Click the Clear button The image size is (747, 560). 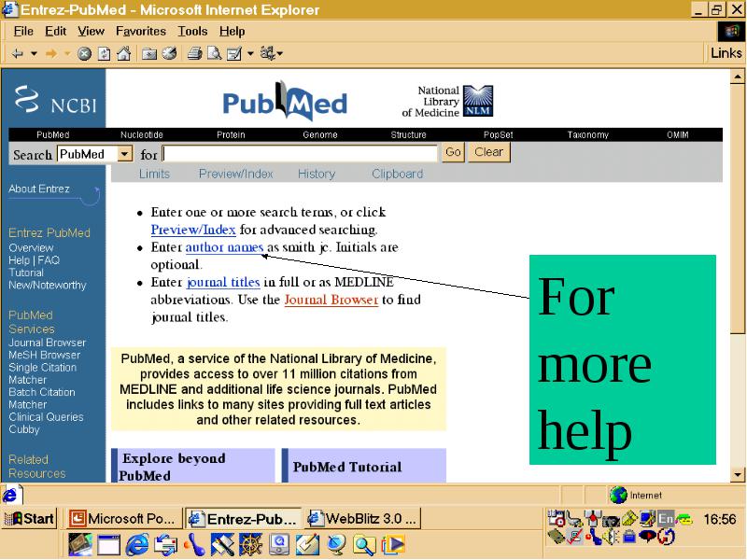pos(488,152)
